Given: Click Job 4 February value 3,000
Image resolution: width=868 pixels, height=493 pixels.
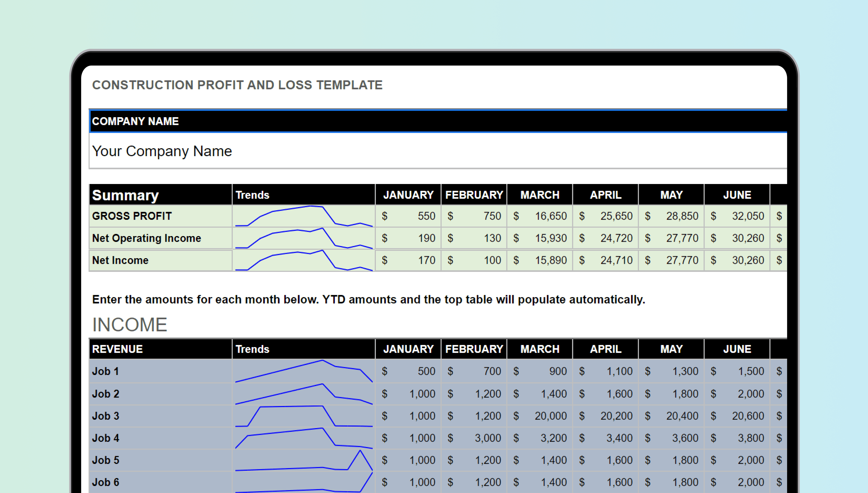Looking at the screenshot, I should pos(474,438).
